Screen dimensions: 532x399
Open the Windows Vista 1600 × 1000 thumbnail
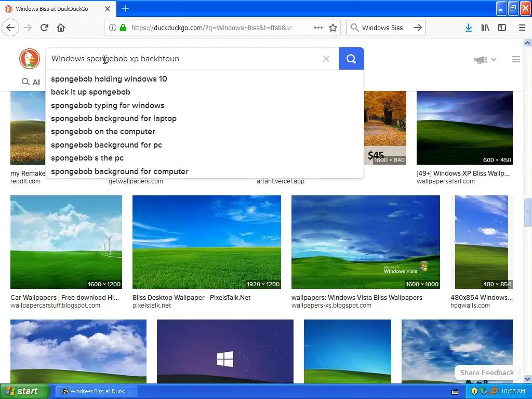coord(366,242)
